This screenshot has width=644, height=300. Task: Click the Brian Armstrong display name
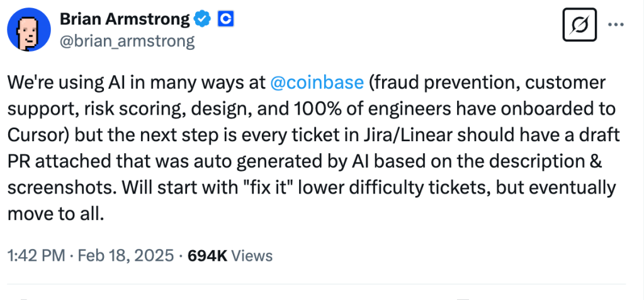125,20
